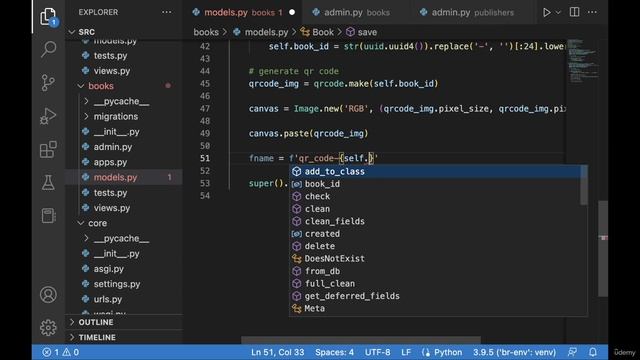Run the Python file with play button
640x360 pixels.
coord(546,12)
